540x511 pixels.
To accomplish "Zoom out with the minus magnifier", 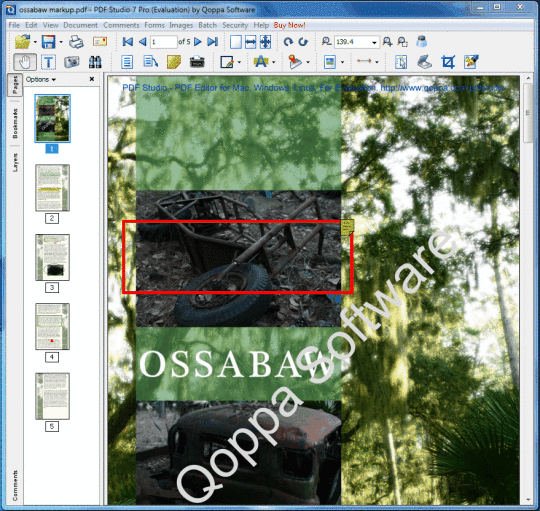I will 326,42.
